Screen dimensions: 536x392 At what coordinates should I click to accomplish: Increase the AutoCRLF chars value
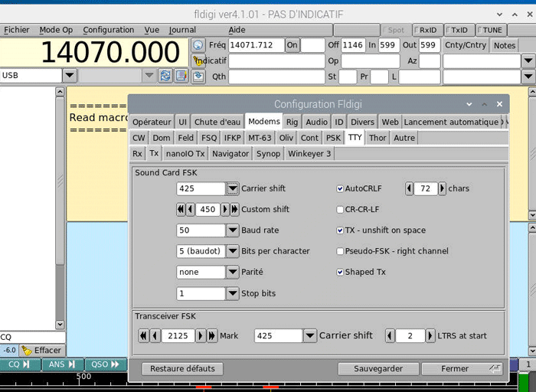[442, 188]
